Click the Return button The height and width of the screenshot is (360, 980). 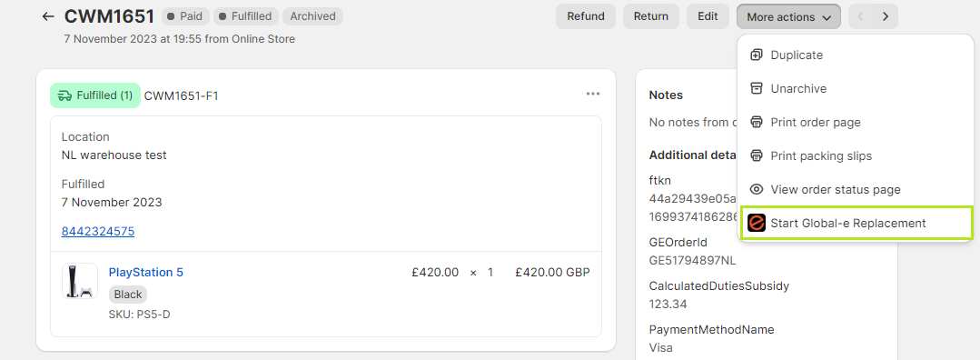click(650, 17)
